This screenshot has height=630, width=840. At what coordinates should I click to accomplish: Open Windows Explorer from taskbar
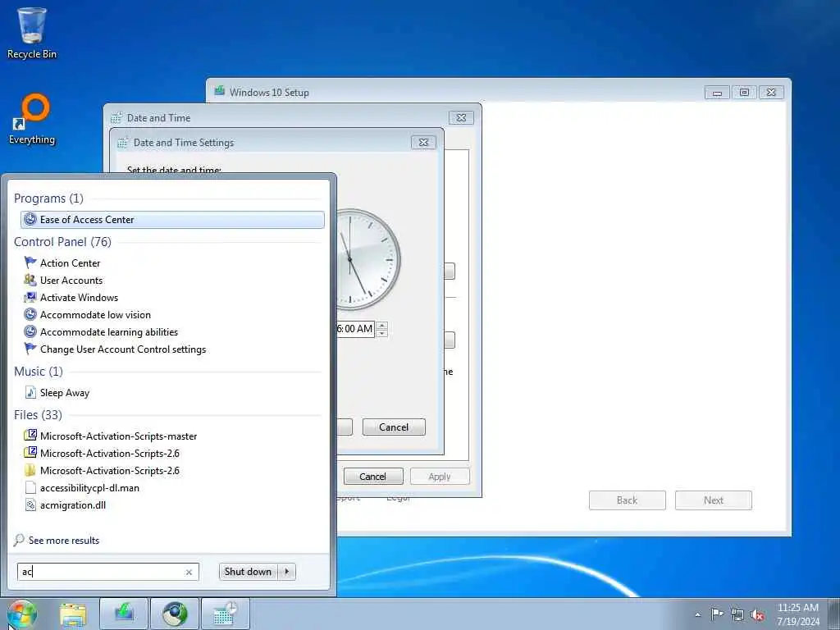coord(73,614)
